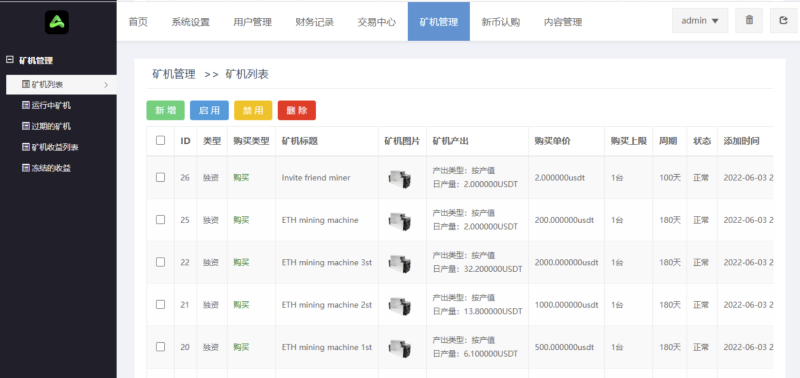Screen dimensions: 800x378
Task: Click 购买 link in ID 20 row
Action: 241,347
